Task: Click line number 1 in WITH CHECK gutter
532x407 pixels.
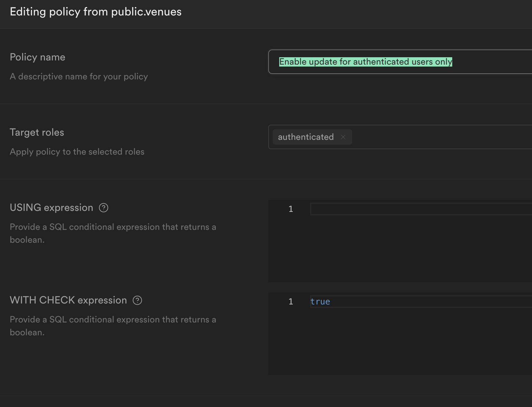Action: pos(291,302)
